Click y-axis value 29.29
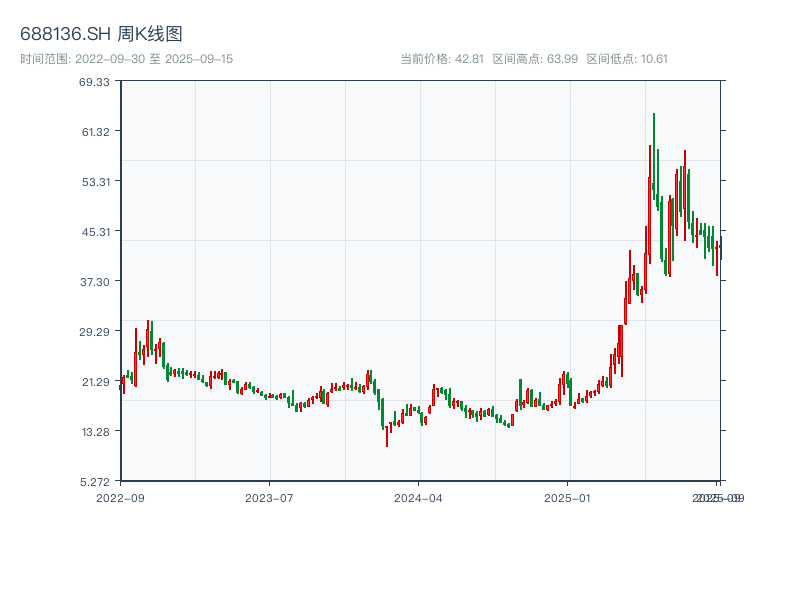Image resolution: width=800 pixels, height=600 pixels. (94, 332)
